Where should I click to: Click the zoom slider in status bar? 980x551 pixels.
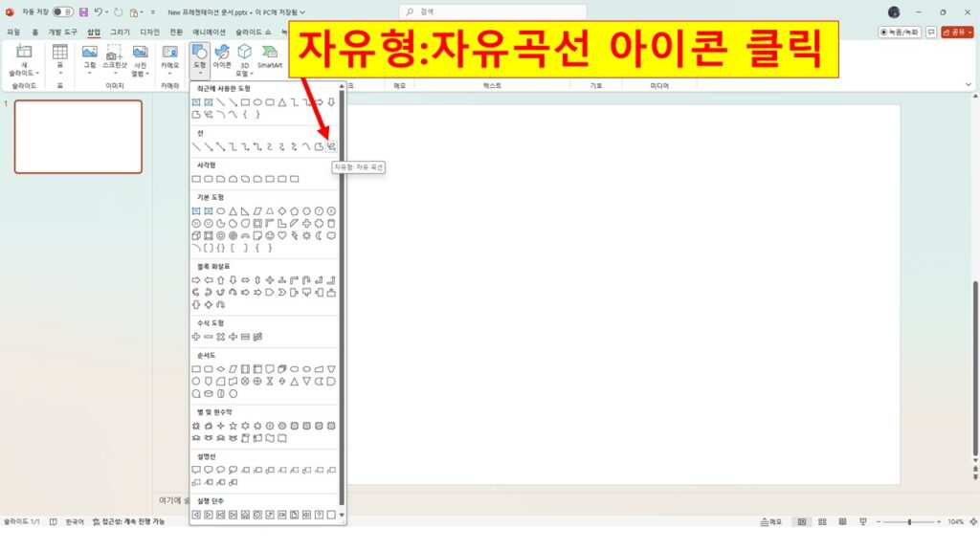click(909, 521)
